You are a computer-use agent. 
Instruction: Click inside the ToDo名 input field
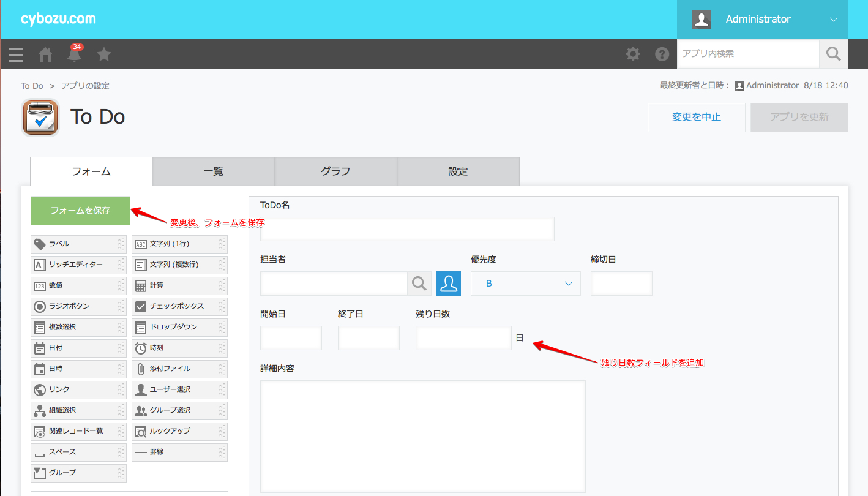point(406,228)
